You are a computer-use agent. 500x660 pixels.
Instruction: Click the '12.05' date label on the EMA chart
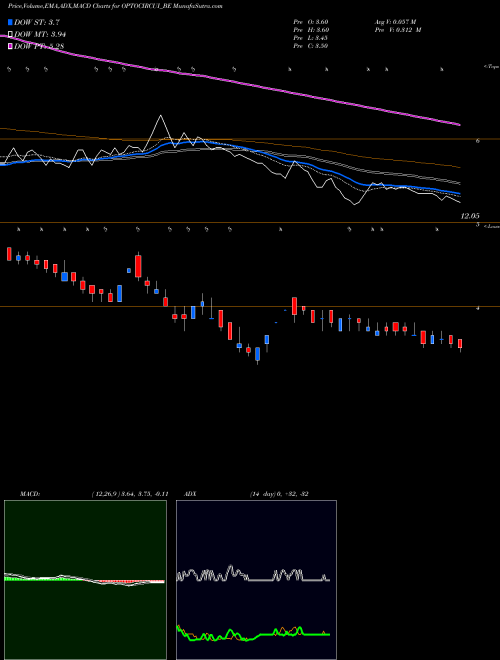pos(470,216)
